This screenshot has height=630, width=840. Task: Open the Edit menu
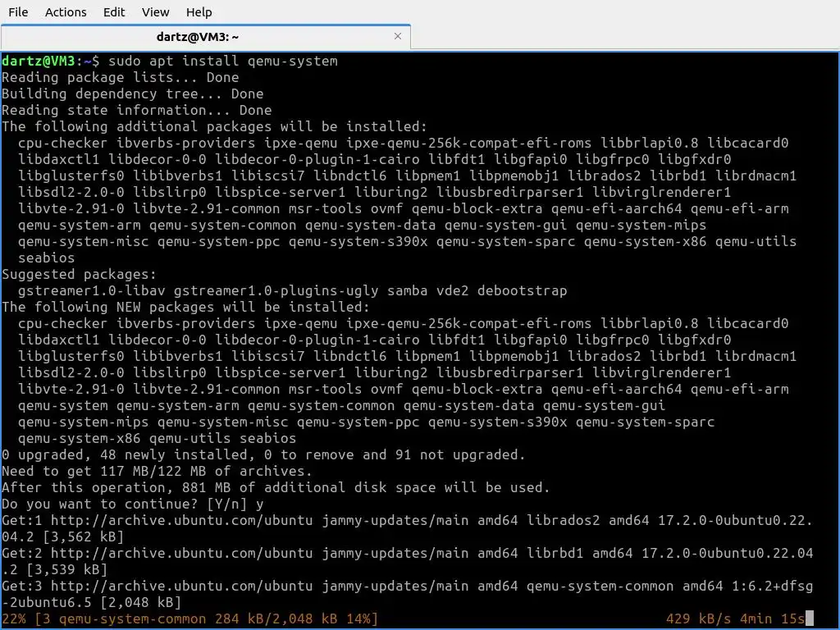pyautogui.click(x=113, y=11)
